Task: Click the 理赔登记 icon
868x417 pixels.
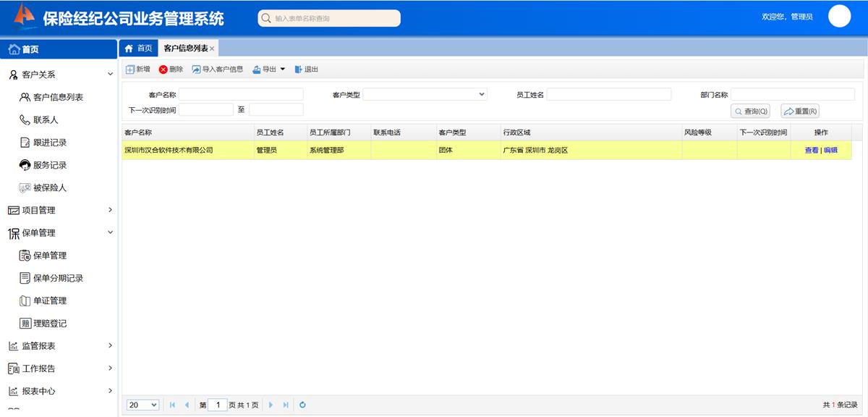Action: pos(25,323)
